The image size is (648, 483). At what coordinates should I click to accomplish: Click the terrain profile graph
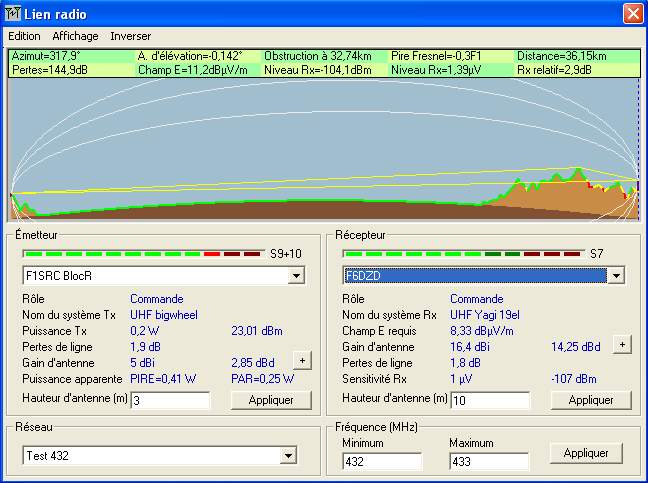coord(324,150)
